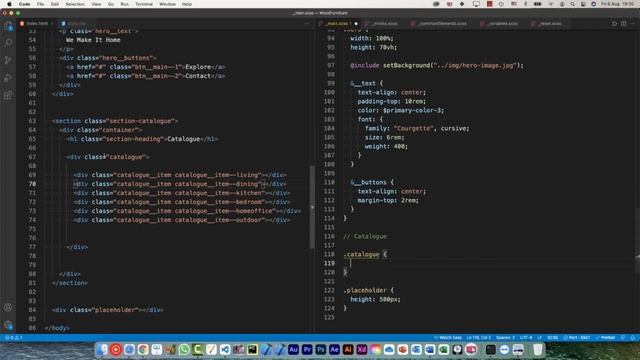This screenshot has width=640, height=360.
Task: Launch Adobe Photoshop from the dock
Action: (320, 349)
